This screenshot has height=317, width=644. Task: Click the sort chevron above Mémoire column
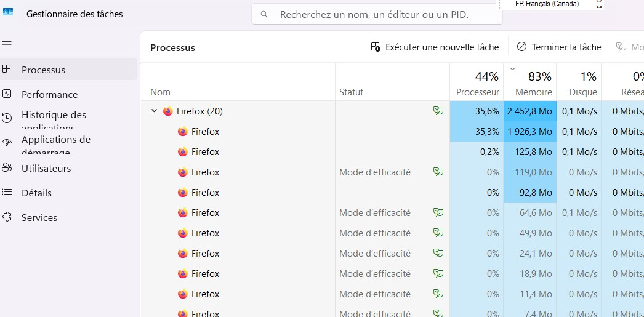coord(512,68)
